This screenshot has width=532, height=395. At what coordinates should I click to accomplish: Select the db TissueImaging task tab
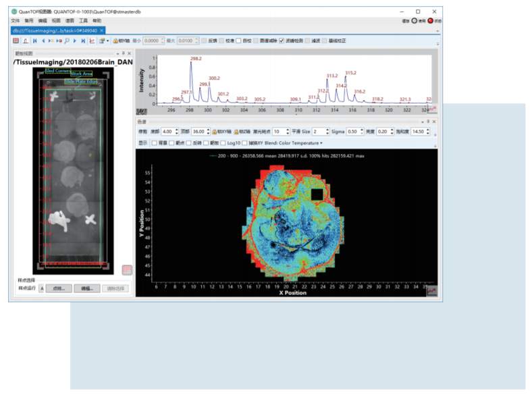[x=54, y=30]
